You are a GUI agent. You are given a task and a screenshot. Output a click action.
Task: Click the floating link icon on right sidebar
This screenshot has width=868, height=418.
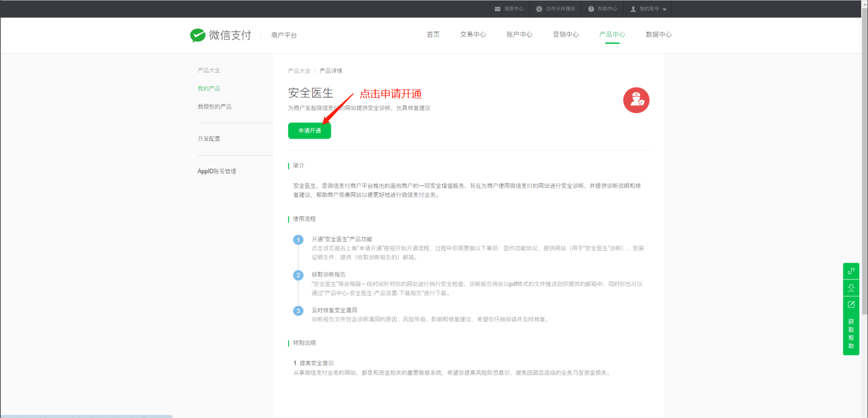(x=851, y=271)
